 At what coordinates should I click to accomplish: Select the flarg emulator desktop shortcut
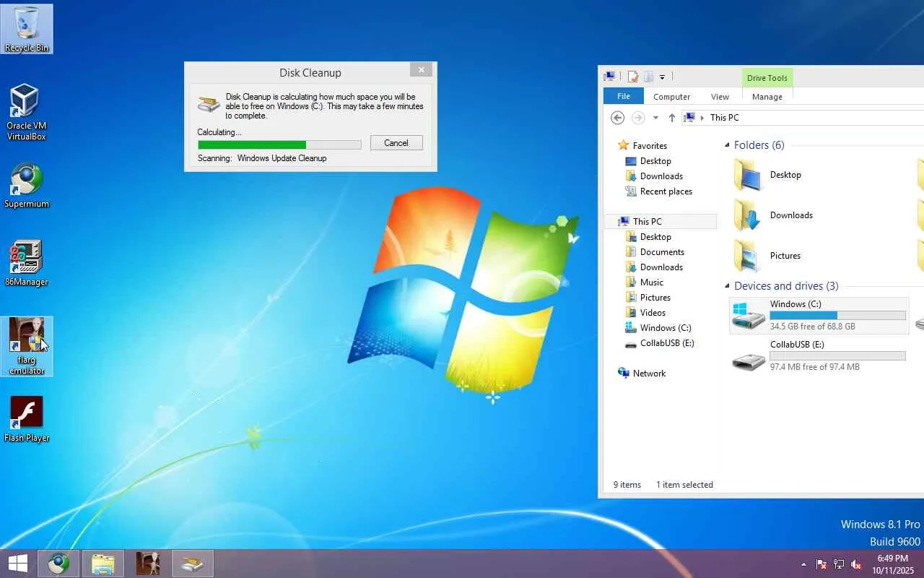tap(27, 346)
